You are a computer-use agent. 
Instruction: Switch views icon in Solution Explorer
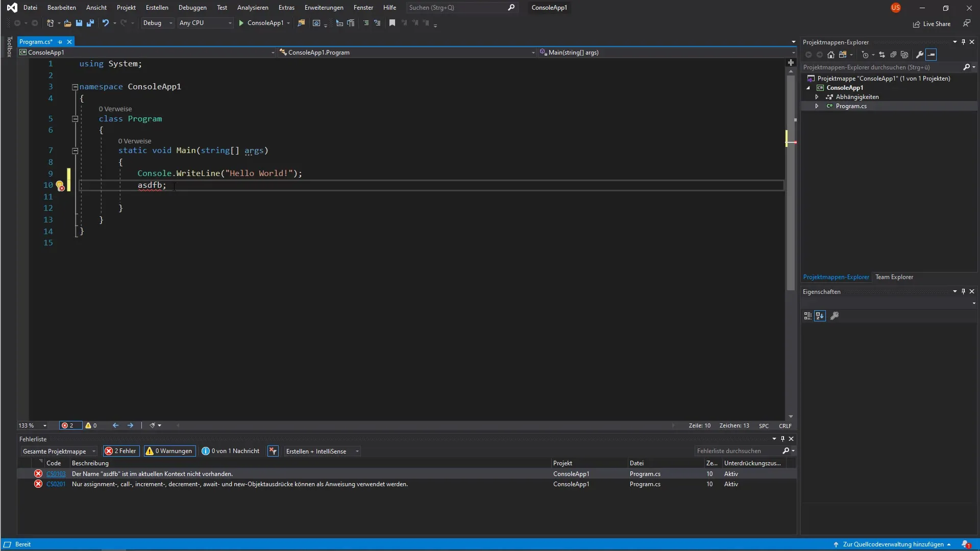(843, 55)
